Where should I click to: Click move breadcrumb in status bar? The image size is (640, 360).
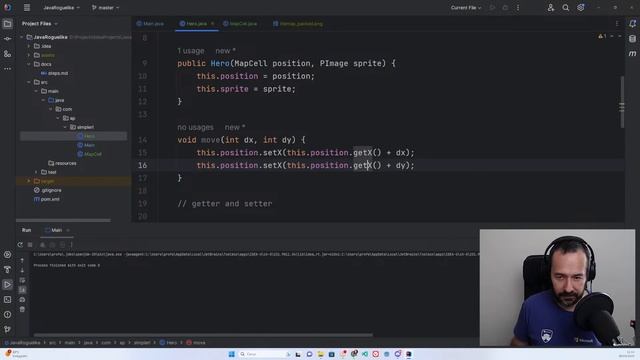tap(196, 343)
